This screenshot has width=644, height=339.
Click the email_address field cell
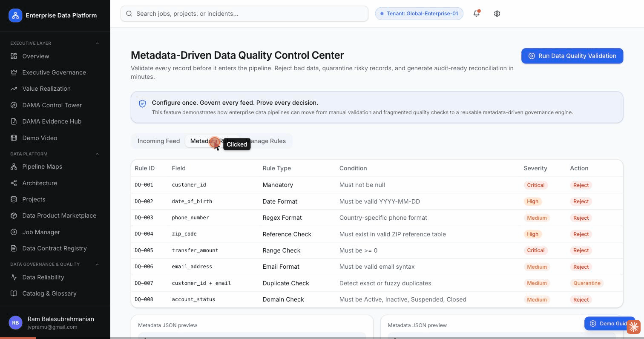[192, 267]
